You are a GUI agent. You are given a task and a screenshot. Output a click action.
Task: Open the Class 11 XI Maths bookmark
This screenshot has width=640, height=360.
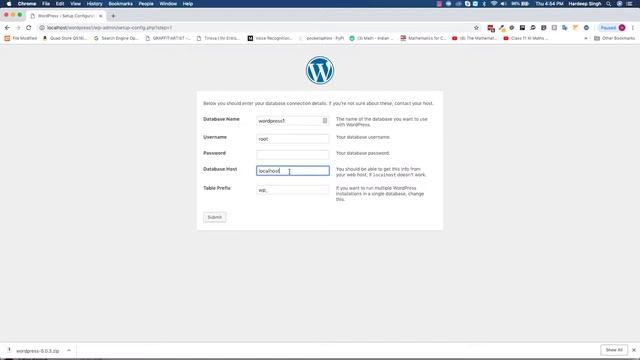click(526, 38)
